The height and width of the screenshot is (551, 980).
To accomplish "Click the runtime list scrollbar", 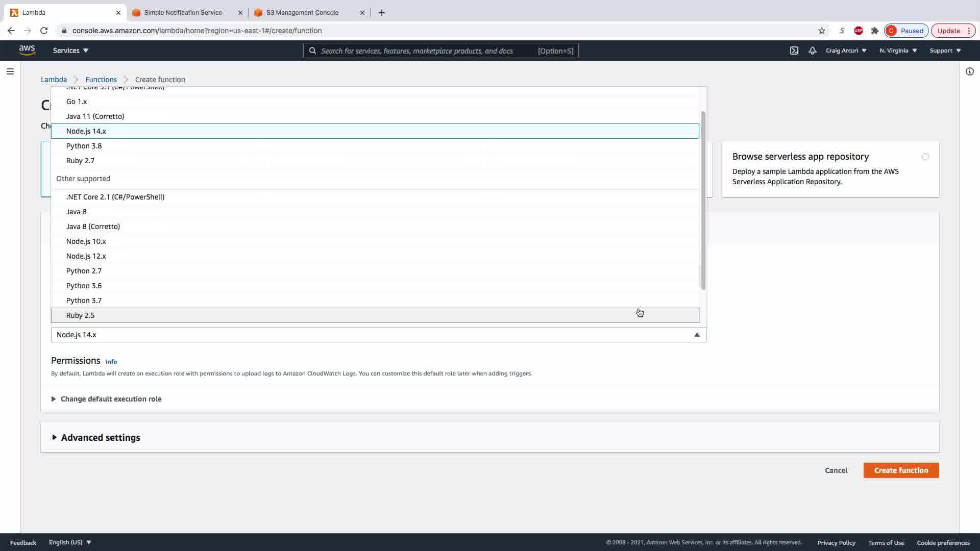I will pos(703,200).
